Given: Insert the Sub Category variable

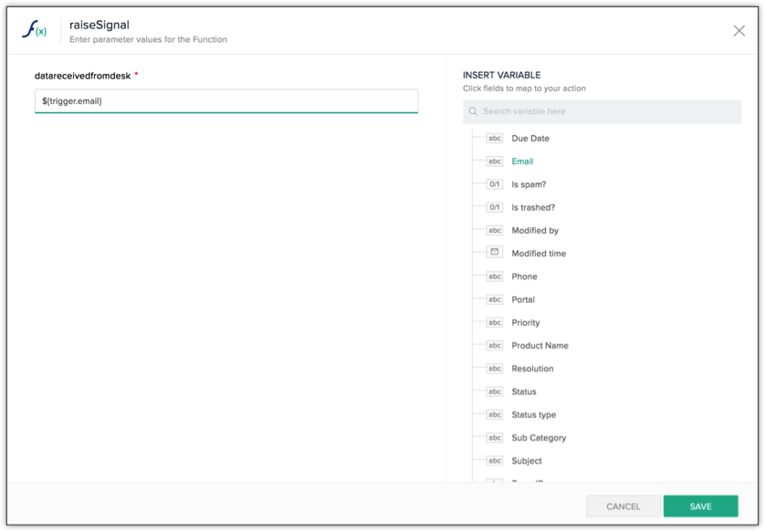Looking at the screenshot, I should [x=539, y=438].
